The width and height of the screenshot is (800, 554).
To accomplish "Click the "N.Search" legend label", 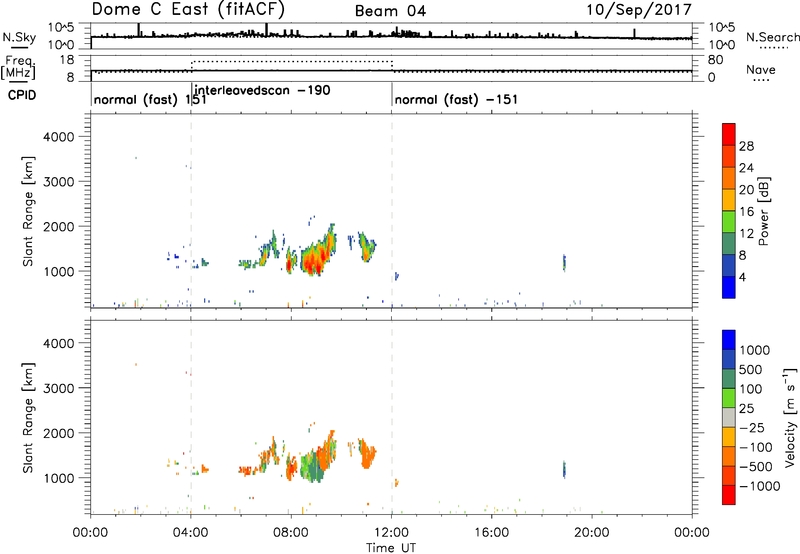I will pos(772,37).
